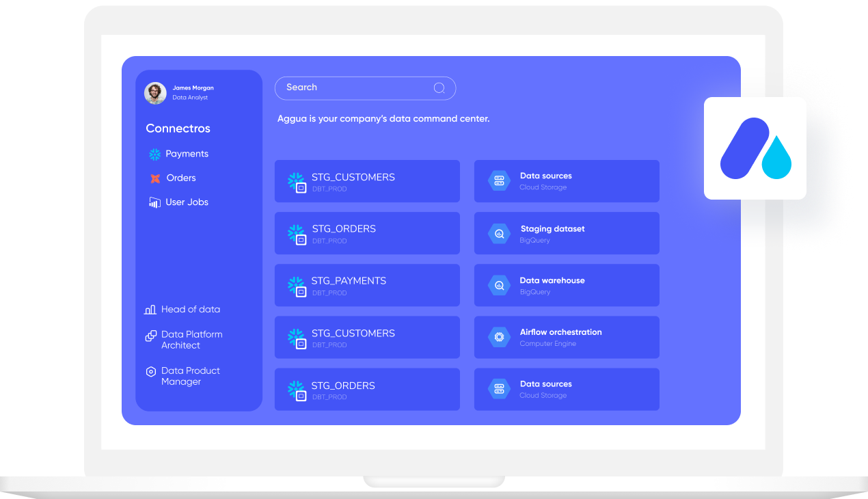The width and height of the screenshot is (868, 499).
Task: Click the storage icon on the first Data sources card
Action: pos(499,181)
